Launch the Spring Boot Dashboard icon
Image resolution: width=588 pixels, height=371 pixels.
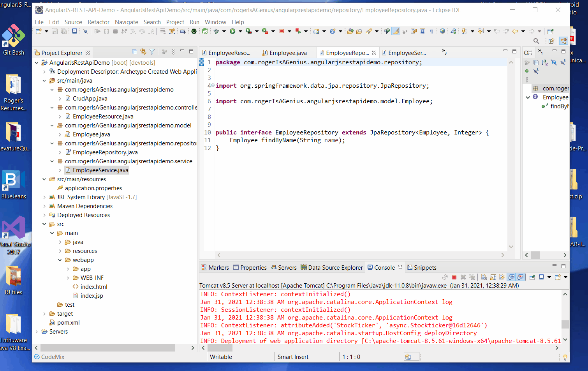coord(206,31)
